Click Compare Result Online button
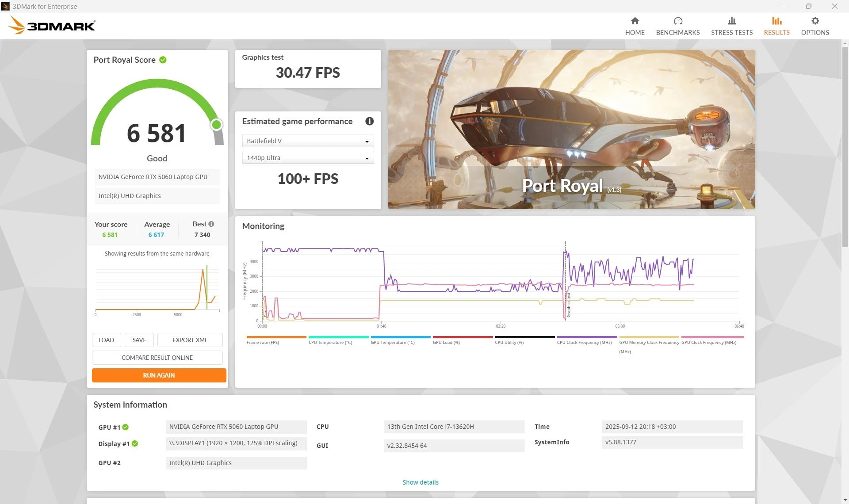 pyautogui.click(x=157, y=358)
